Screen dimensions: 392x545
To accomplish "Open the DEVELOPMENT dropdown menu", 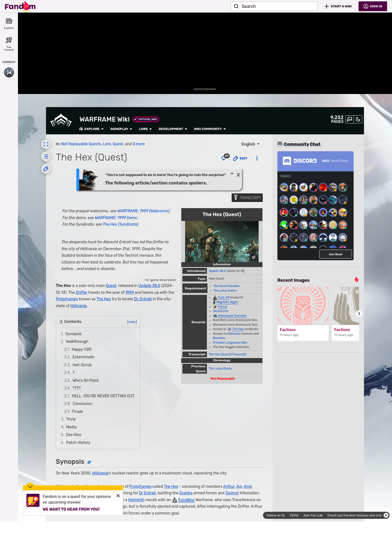I will point(173,129).
